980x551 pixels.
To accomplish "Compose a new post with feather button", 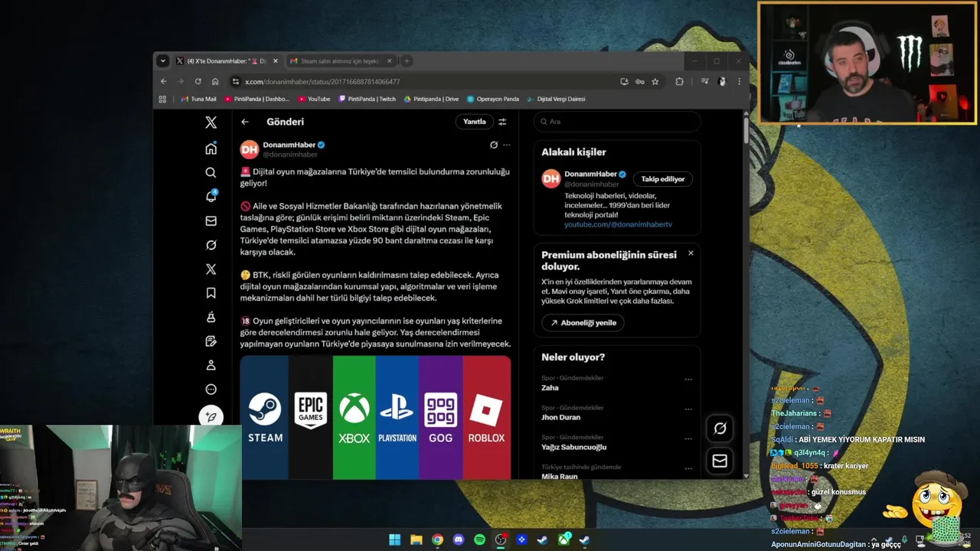I will [211, 416].
